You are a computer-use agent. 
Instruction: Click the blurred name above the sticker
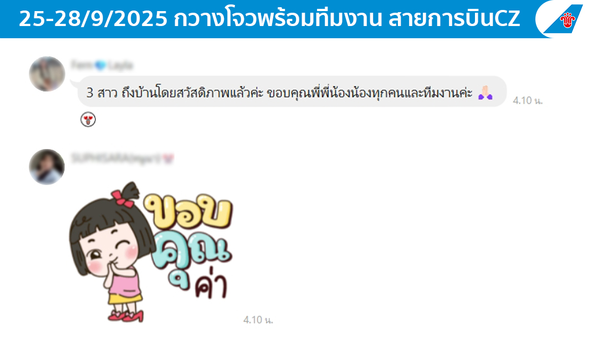pyautogui.click(x=122, y=158)
